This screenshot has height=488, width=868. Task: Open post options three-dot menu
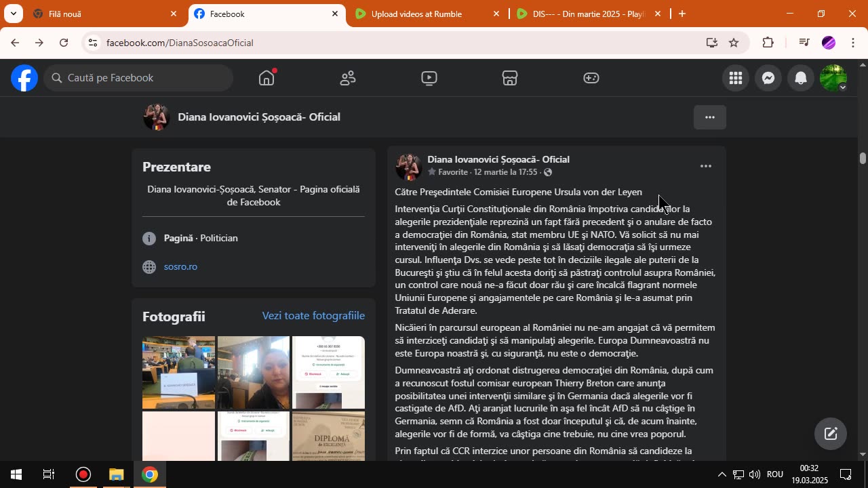tap(706, 166)
